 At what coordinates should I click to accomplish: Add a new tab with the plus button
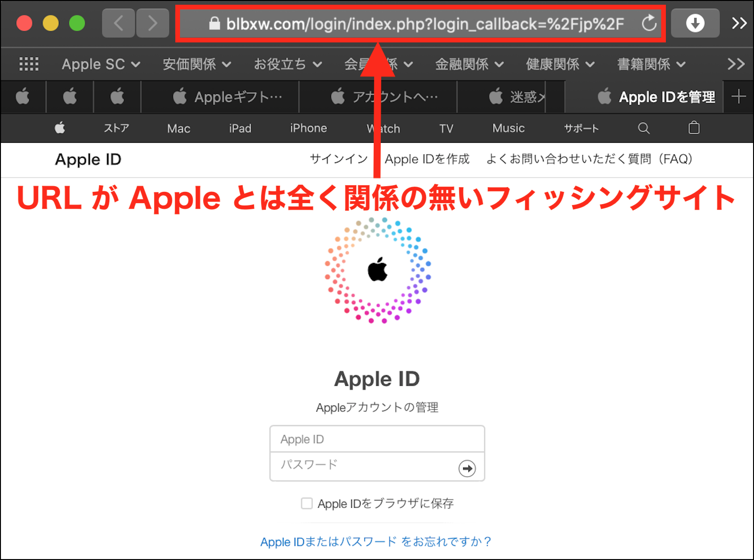point(738,97)
